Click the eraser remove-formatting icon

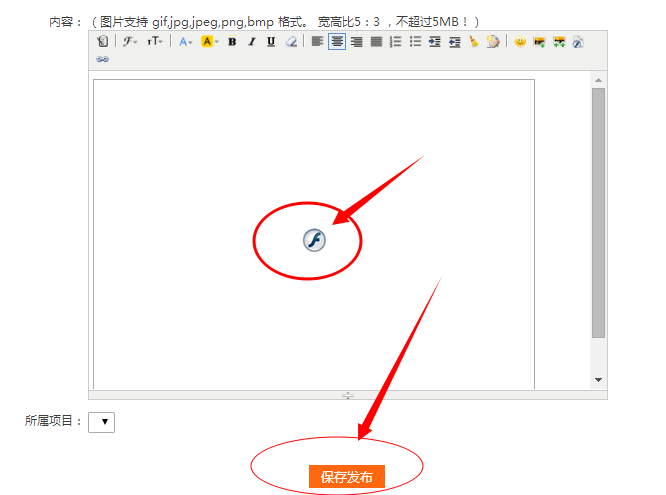(291, 42)
